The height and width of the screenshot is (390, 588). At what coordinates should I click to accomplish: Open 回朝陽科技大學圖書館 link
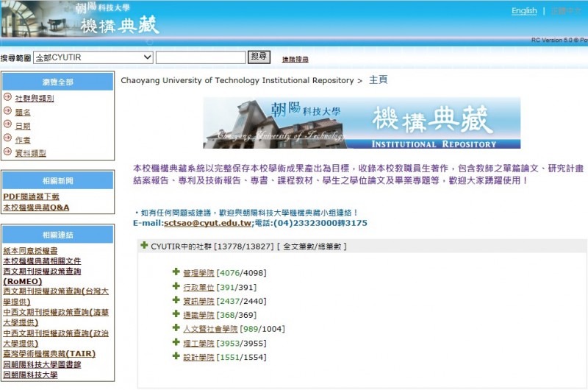point(42,364)
